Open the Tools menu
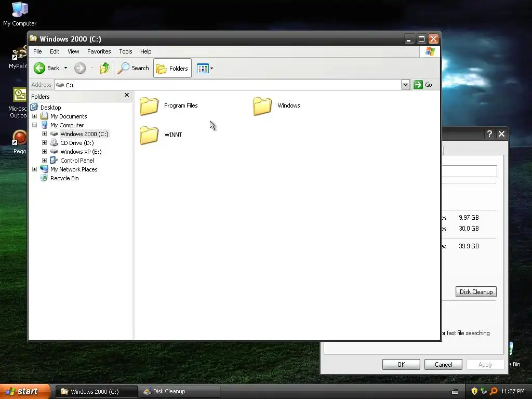The image size is (532, 399). point(126,51)
